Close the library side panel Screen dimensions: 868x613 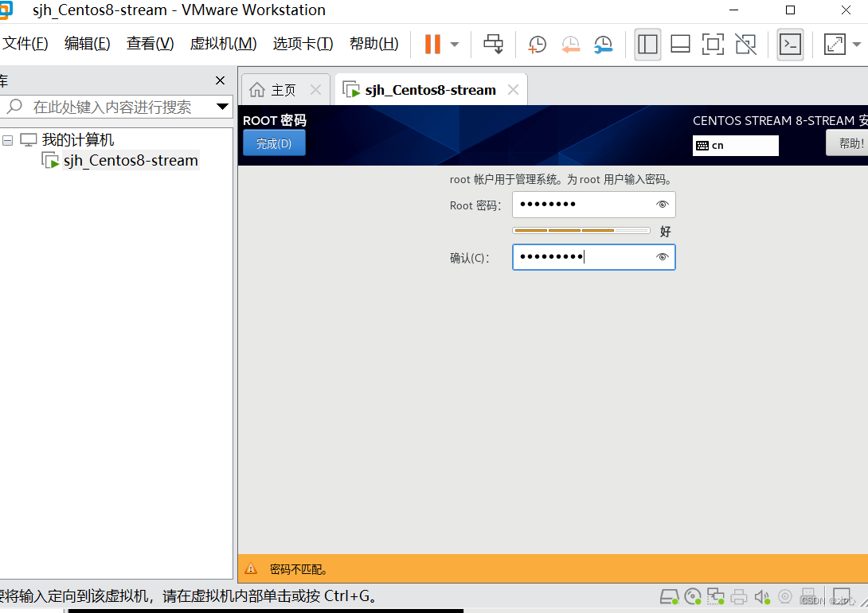(x=220, y=80)
